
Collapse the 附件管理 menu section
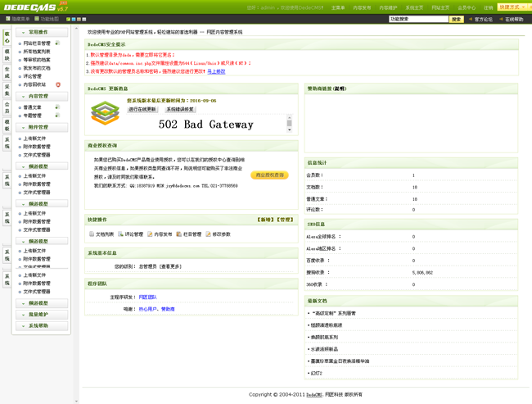[42, 127]
